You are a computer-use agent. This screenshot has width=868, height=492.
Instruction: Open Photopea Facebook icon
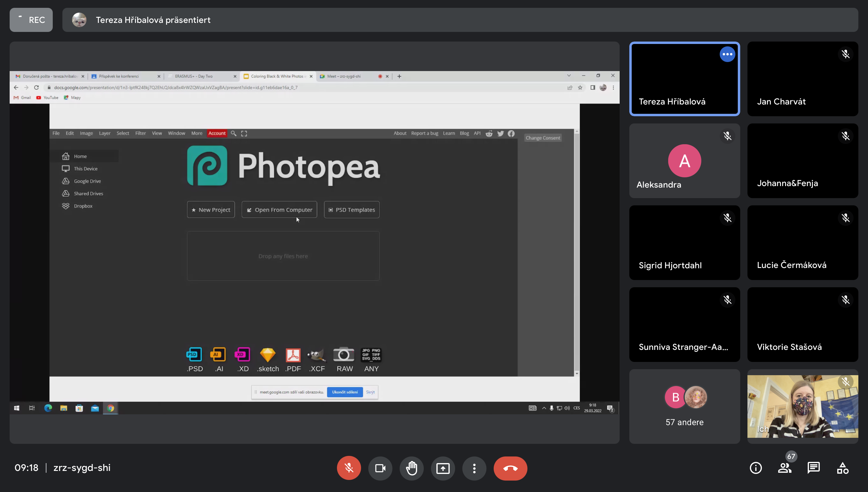[x=511, y=133]
